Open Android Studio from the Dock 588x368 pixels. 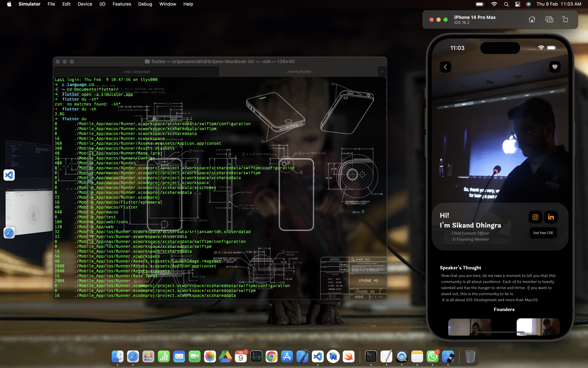333,357
